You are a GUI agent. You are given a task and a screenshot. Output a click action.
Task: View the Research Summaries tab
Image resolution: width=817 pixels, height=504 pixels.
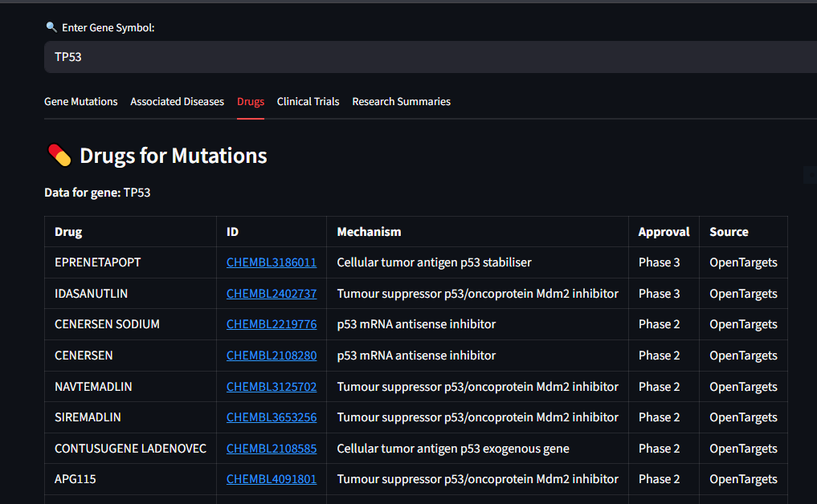tap(401, 102)
